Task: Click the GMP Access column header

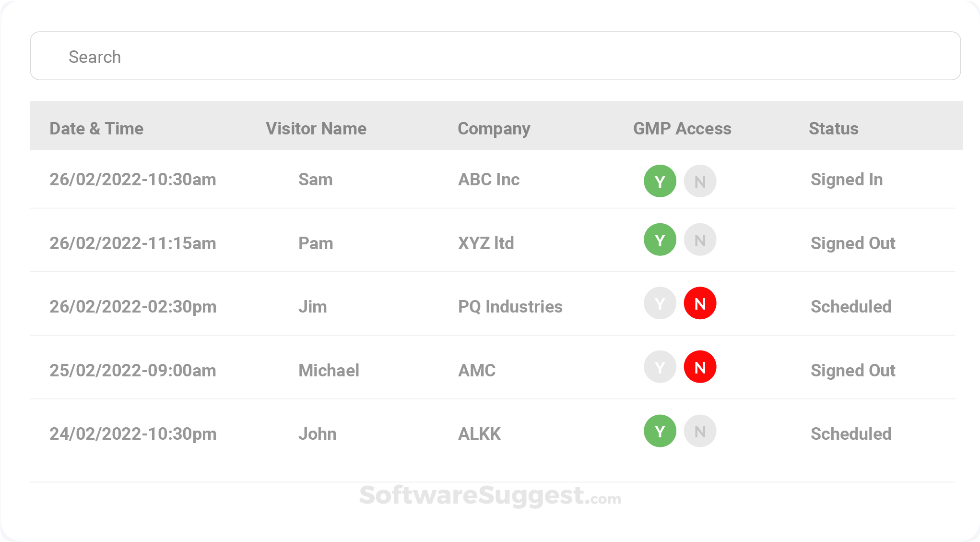Action: click(682, 128)
